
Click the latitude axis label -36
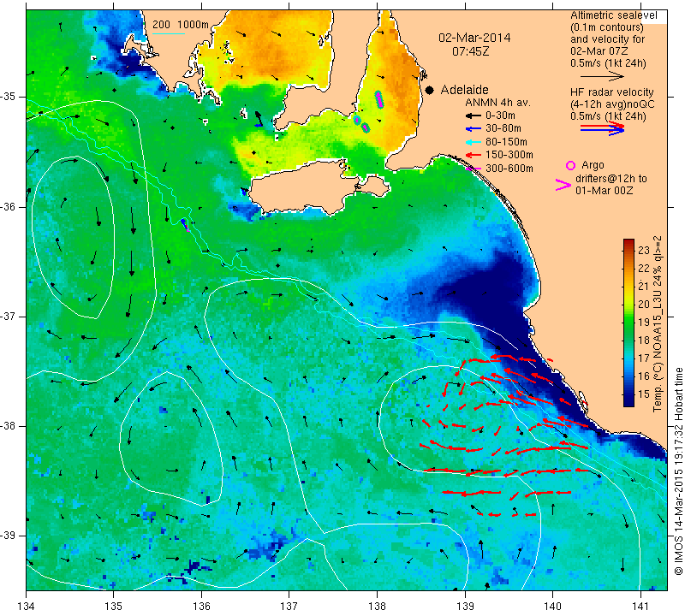pyautogui.click(x=9, y=206)
